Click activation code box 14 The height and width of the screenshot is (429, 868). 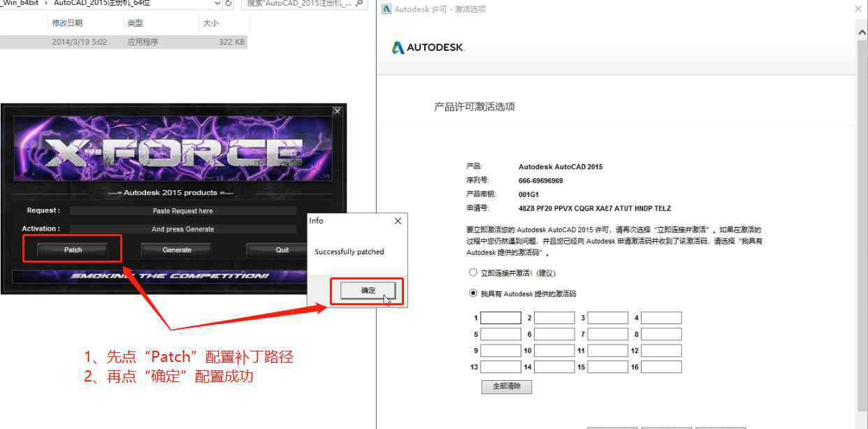point(554,367)
